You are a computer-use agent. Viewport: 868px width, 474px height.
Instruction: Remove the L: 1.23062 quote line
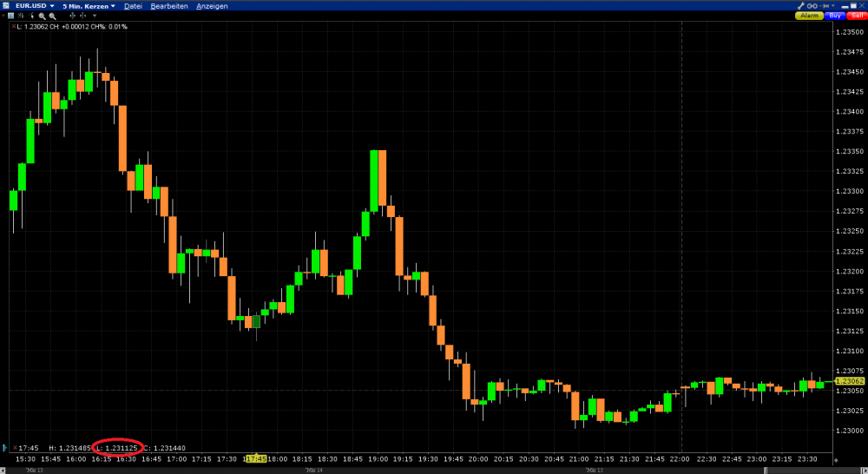14,26
